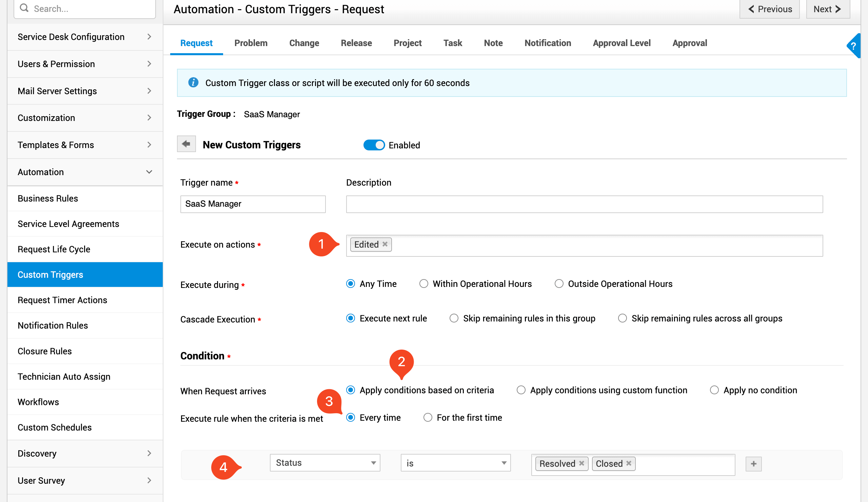Expand Mail Server Settings section
868x502 pixels.
point(85,91)
